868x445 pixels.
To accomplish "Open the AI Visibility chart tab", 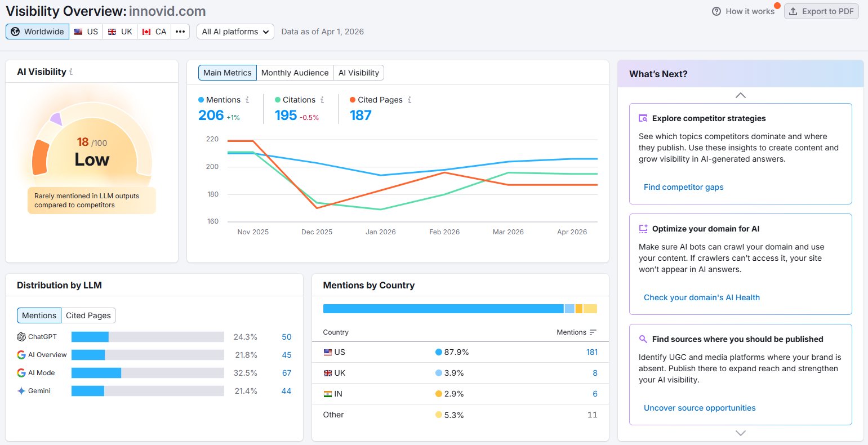I will [x=359, y=72].
